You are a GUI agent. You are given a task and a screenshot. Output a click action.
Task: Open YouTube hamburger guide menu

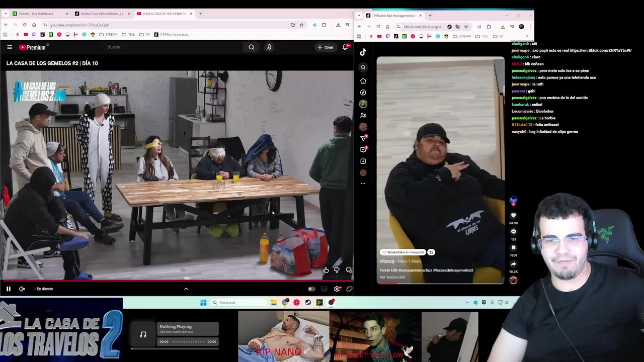pyautogui.click(x=10, y=47)
